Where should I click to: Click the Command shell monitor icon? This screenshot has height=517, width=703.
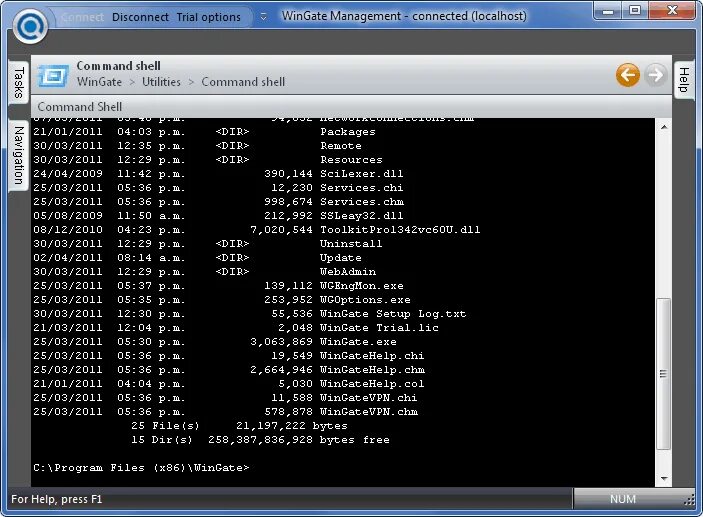coord(53,75)
